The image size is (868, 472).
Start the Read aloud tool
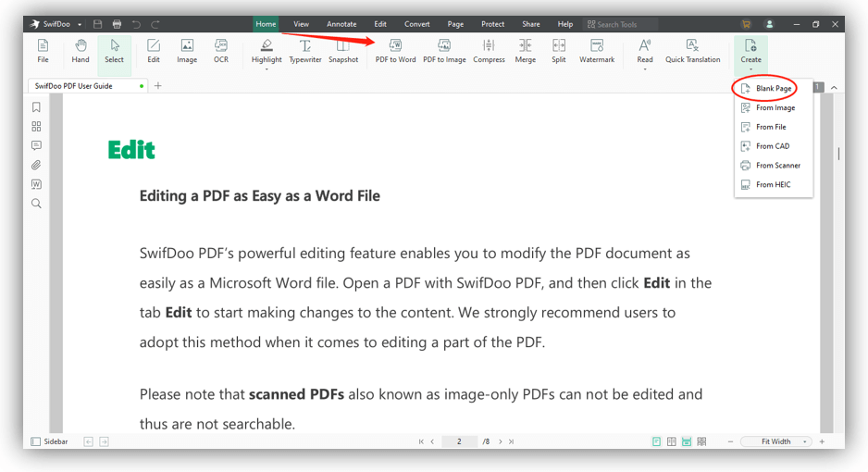click(645, 52)
